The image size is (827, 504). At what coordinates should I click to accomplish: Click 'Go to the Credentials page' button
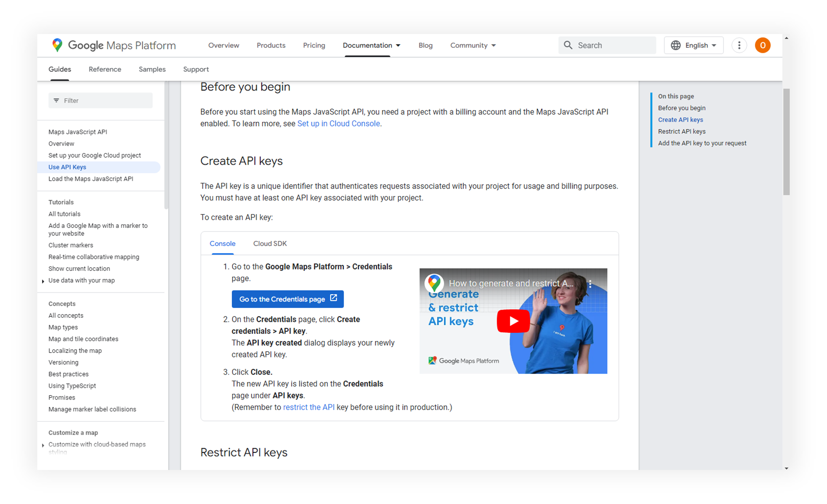pyautogui.click(x=282, y=299)
